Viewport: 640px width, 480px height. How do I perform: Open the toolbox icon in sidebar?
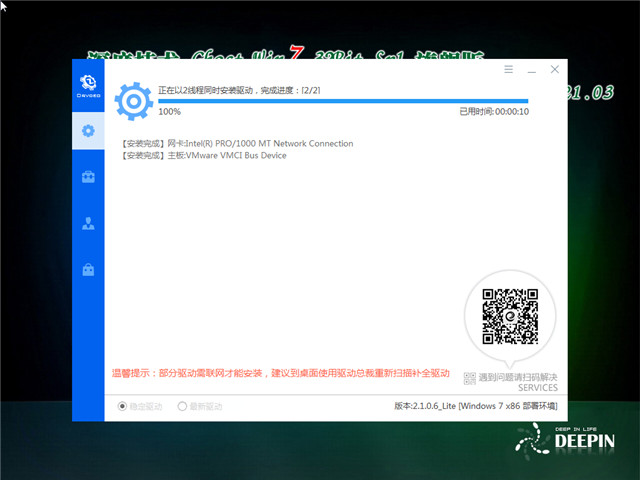[88, 177]
